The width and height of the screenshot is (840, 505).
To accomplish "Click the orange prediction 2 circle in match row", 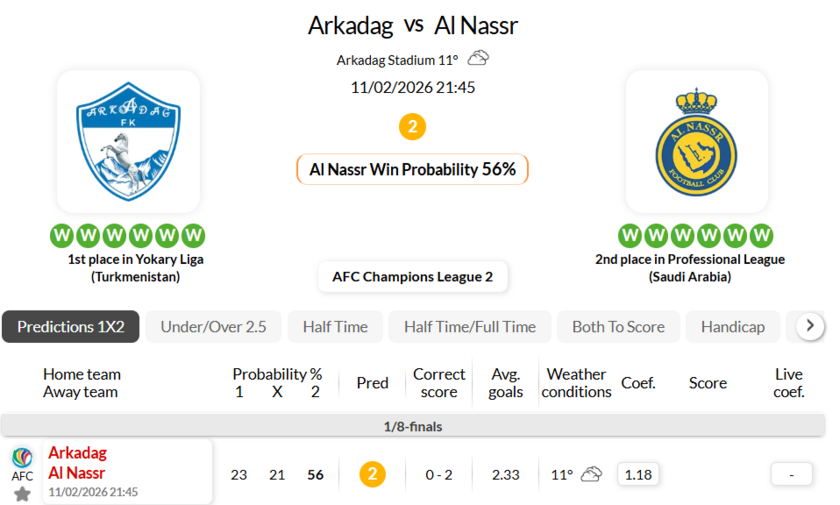I will pos(372,474).
